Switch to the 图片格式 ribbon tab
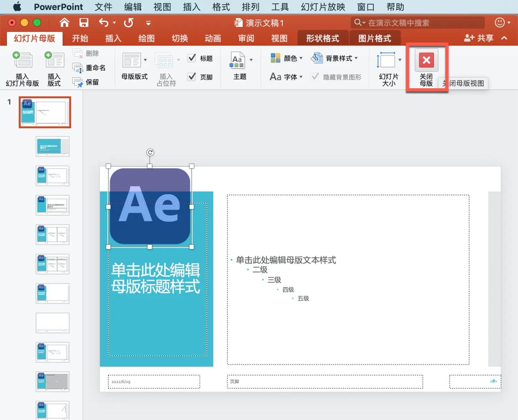The image size is (518, 420). coord(375,38)
